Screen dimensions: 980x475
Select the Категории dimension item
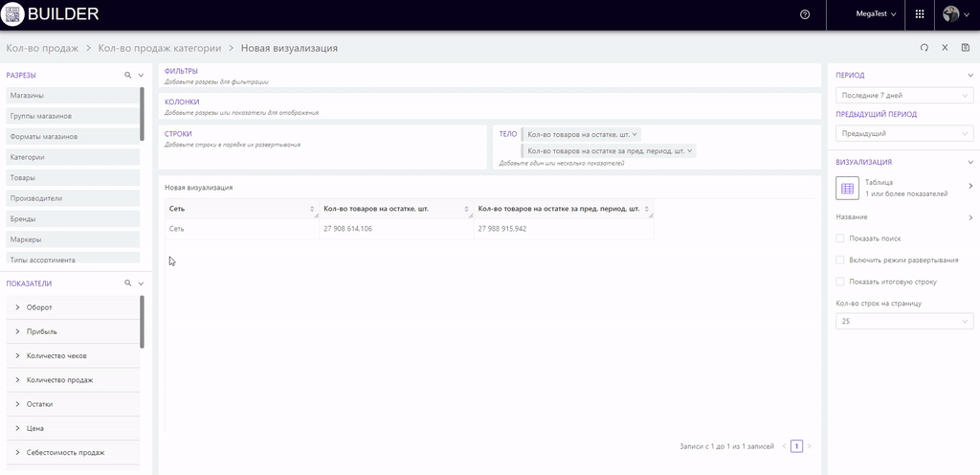click(29, 157)
